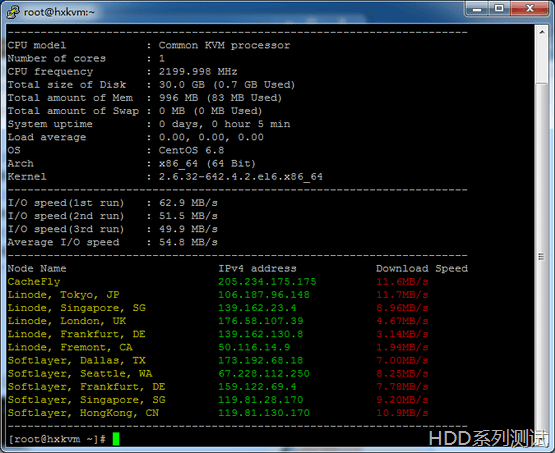555x453 pixels.
Task: Click the Download Speed column header
Action: pyautogui.click(x=422, y=269)
